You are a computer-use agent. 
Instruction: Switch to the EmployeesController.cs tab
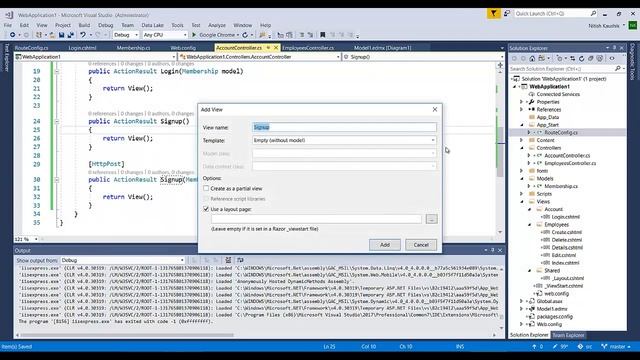308,48
